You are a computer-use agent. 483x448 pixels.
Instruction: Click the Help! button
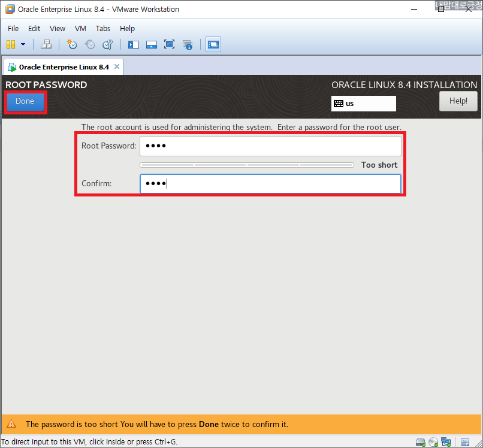pos(458,101)
